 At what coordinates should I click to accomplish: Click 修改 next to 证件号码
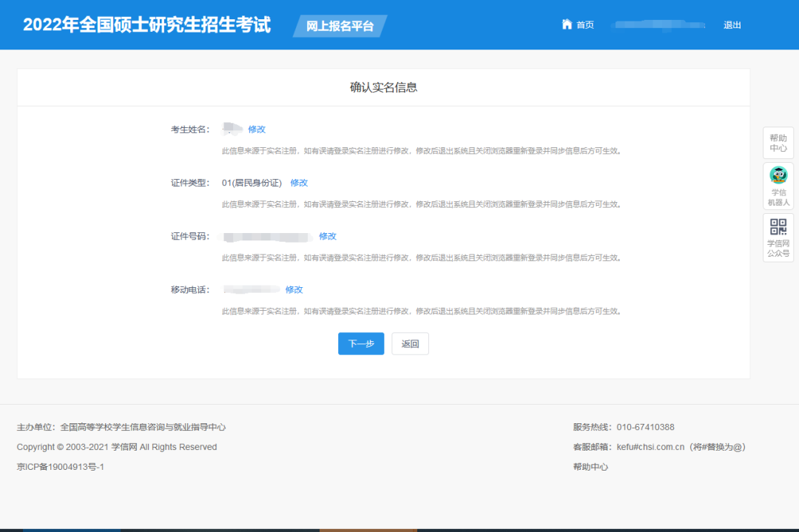pyautogui.click(x=327, y=236)
